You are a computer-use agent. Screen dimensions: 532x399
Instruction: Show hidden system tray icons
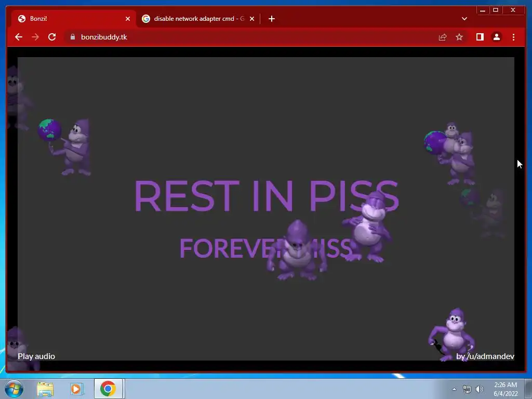coord(454,389)
